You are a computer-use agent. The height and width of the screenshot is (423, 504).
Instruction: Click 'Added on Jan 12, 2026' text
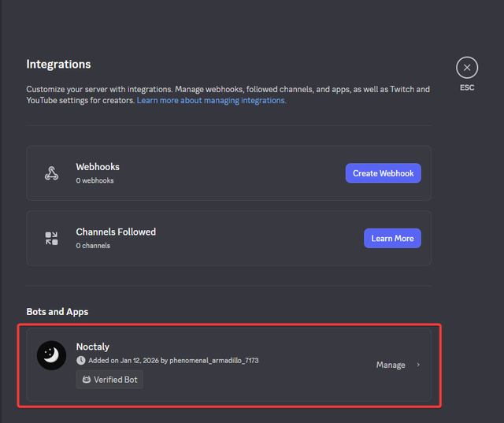[x=124, y=361]
